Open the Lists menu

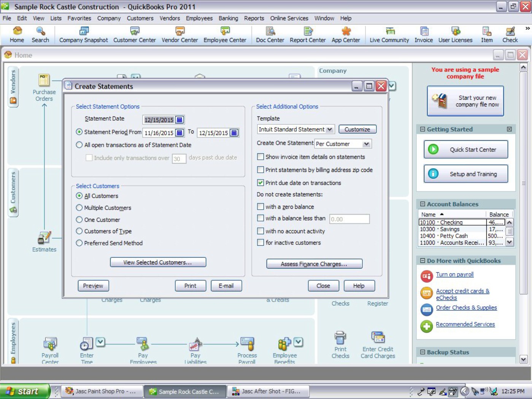(x=56, y=18)
